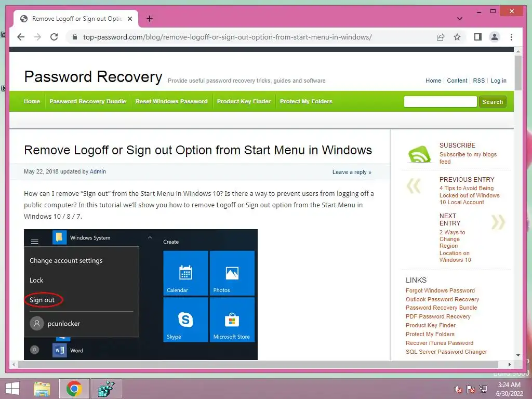Click the site search input field
The height and width of the screenshot is (399, 532).
point(441,101)
